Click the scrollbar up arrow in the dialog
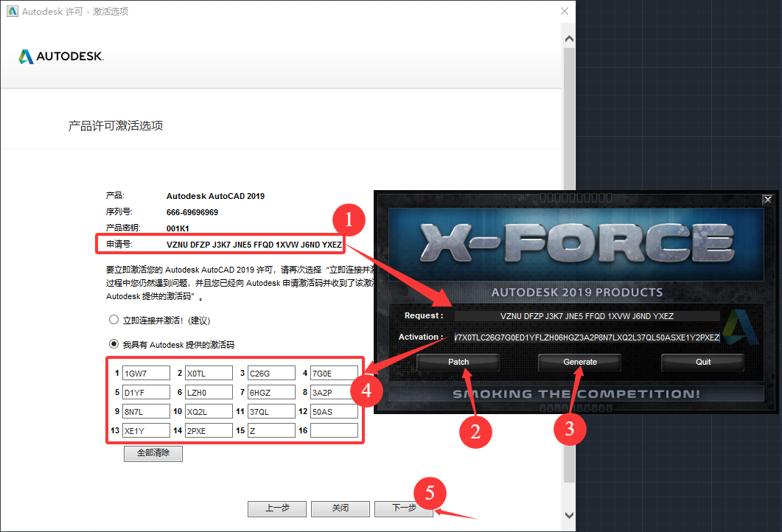 568,38
